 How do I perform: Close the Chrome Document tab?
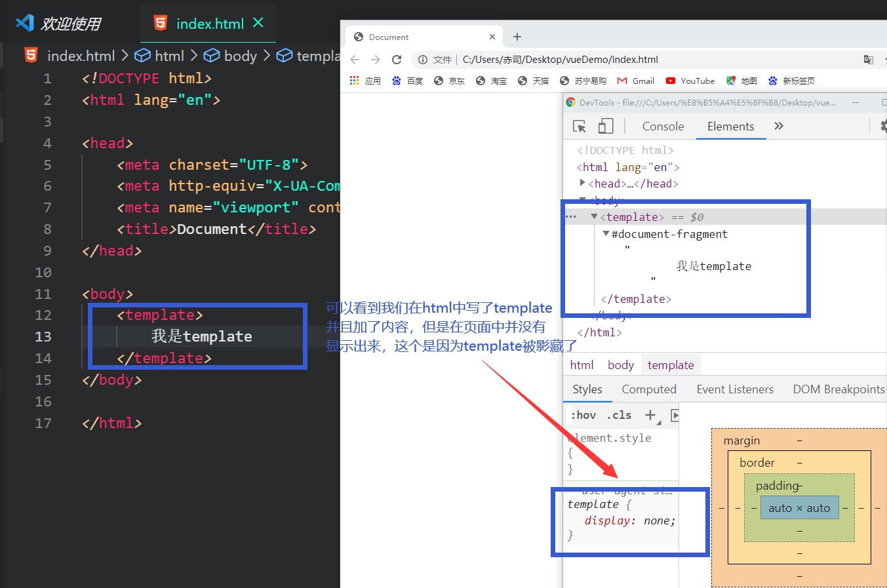492,37
